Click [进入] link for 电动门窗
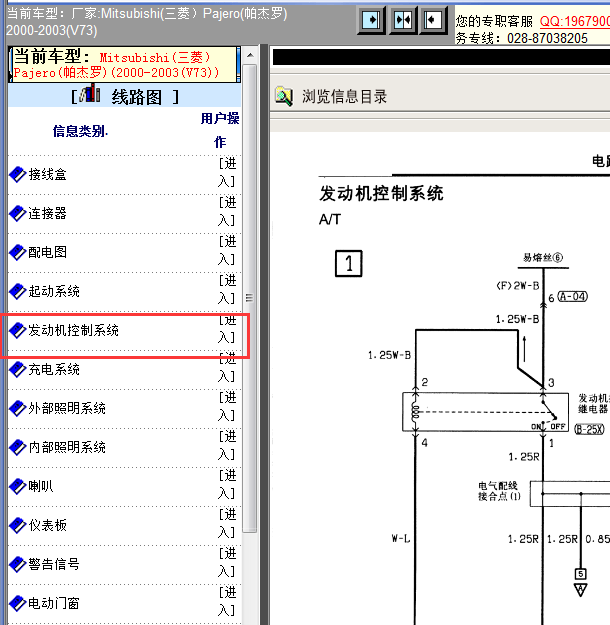 tap(228, 602)
